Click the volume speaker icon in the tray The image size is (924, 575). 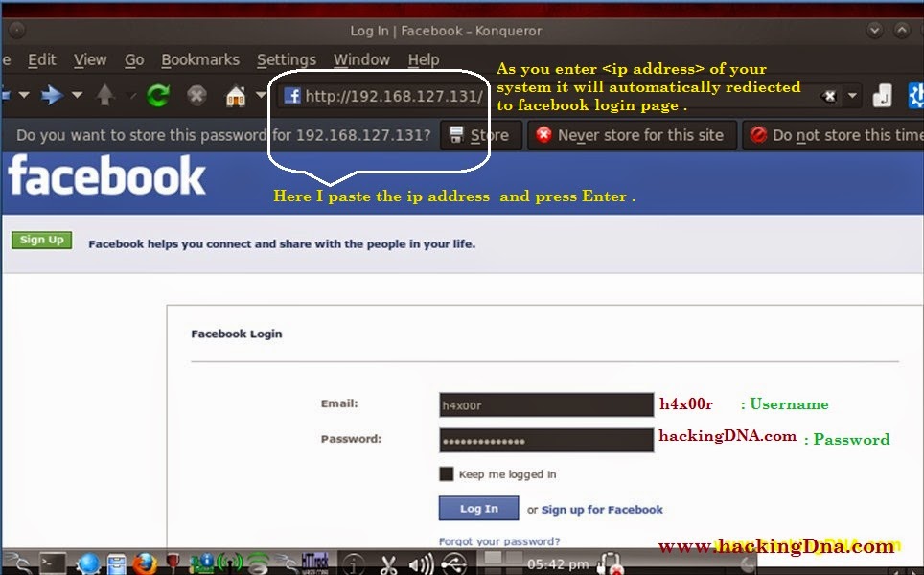[x=422, y=564]
